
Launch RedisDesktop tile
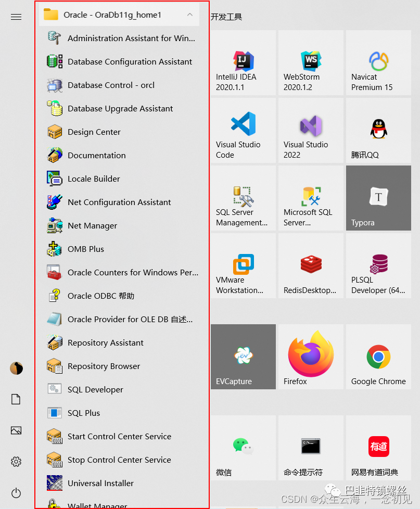[x=311, y=265]
